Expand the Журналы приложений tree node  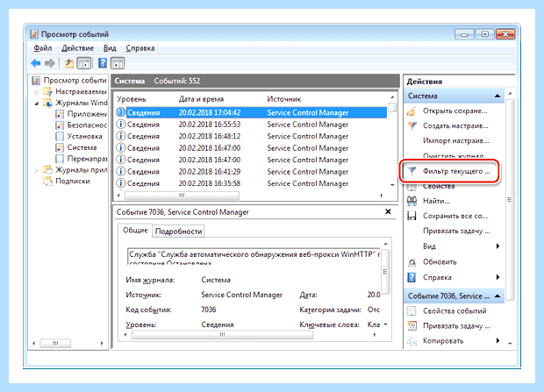point(37,170)
